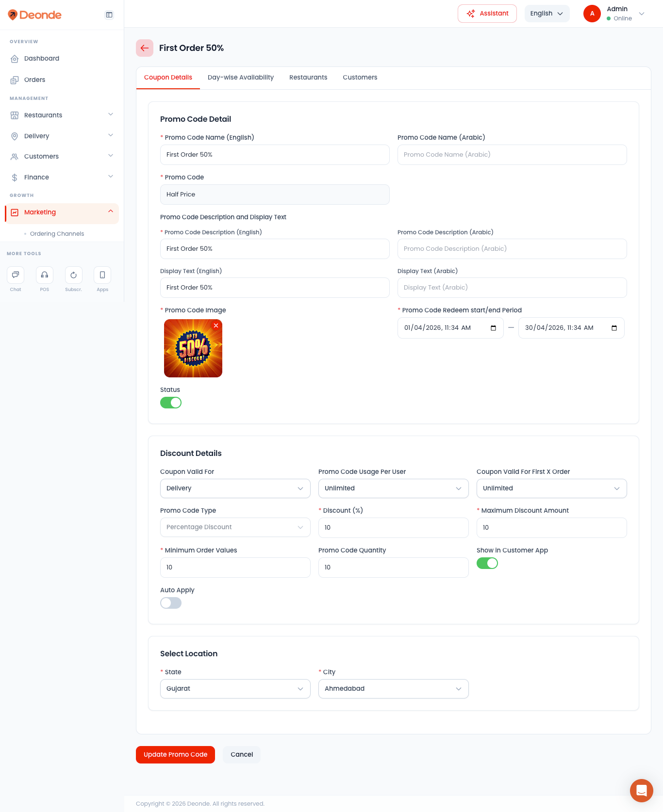Expand Delivery sidebar menu
663x812 pixels.
(x=62, y=136)
